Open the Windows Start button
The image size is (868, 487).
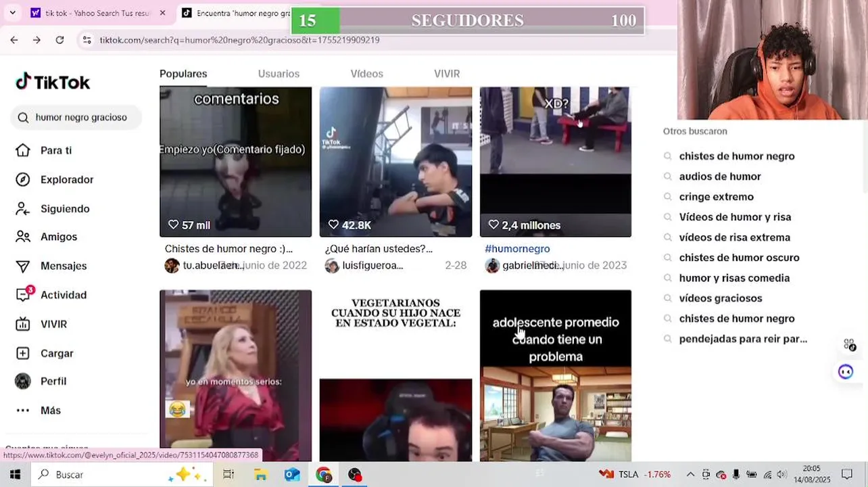[14, 474]
